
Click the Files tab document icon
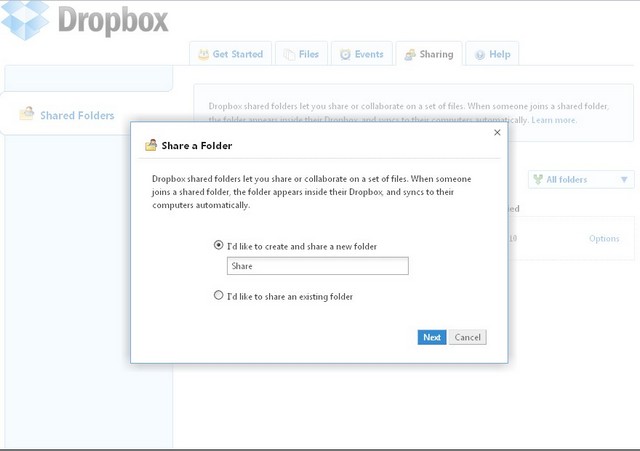pyautogui.click(x=289, y=54)
